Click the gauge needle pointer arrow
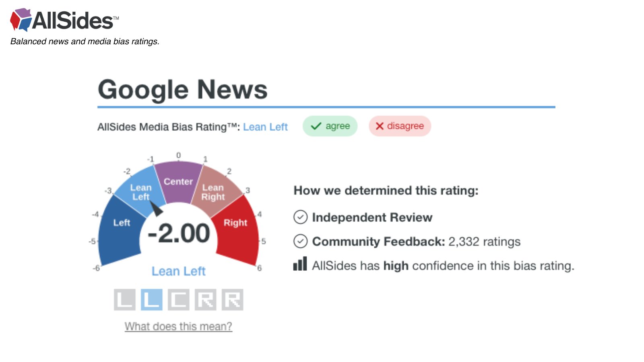This screenshot has width=644, height=362. [157, 208]
